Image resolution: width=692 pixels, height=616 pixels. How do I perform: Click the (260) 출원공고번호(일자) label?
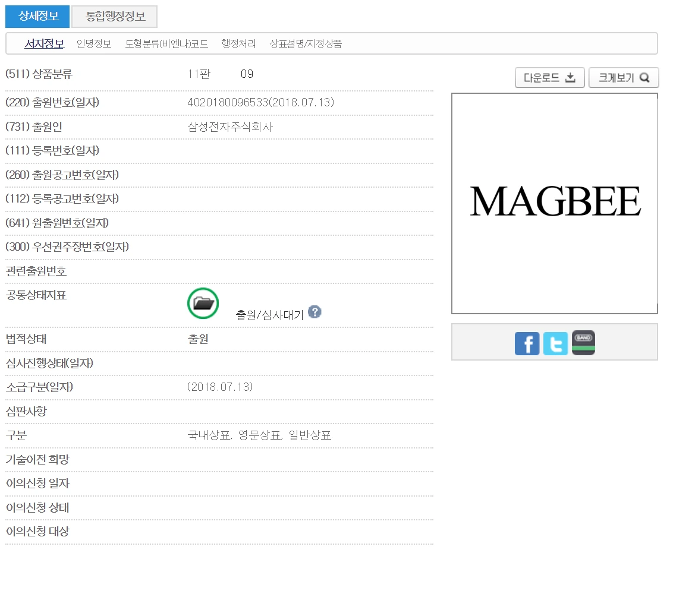pyautogui.click(x=62, y=175)
